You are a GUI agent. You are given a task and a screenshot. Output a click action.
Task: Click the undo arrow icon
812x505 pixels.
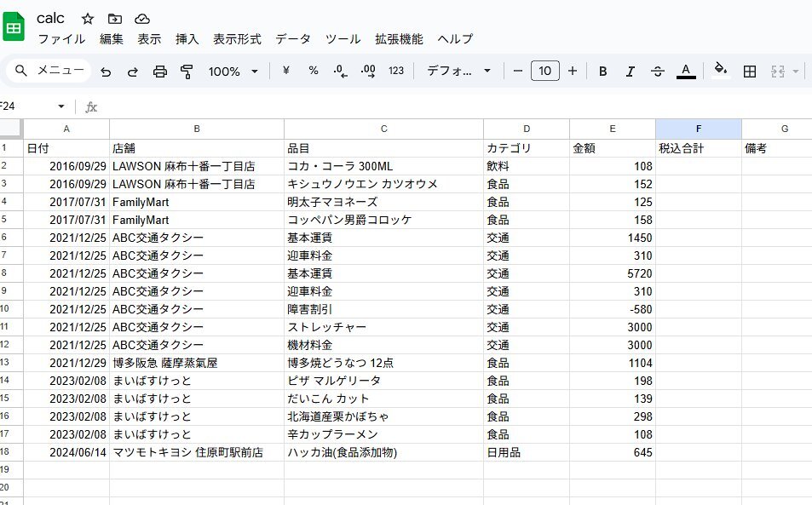click(x=106, y=72)
